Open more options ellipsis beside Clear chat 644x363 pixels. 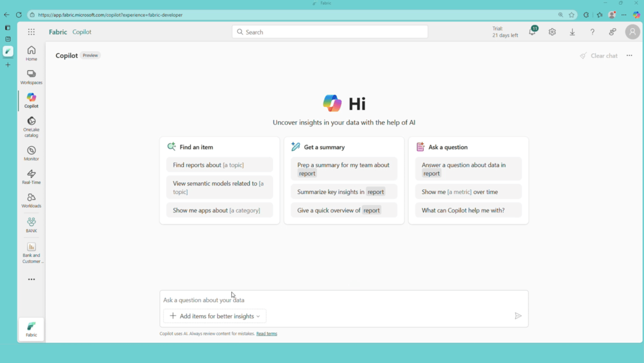point(629,56)
